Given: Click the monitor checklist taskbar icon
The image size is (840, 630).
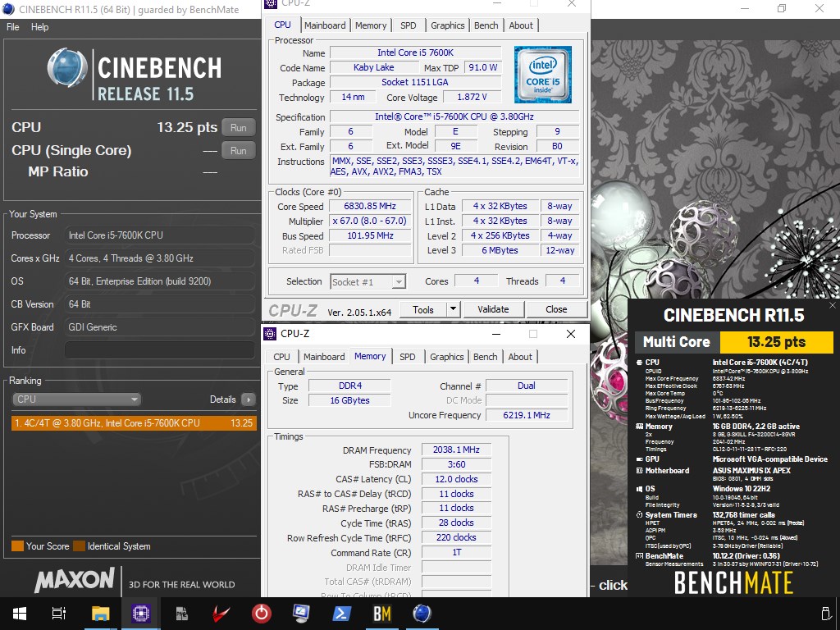Looking at the screenshot, I should click(301, 614).
